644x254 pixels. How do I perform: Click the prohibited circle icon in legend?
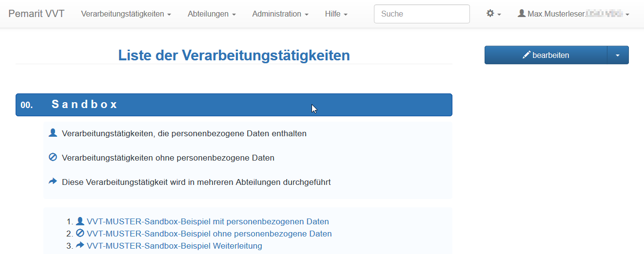(x=53, y=158)
